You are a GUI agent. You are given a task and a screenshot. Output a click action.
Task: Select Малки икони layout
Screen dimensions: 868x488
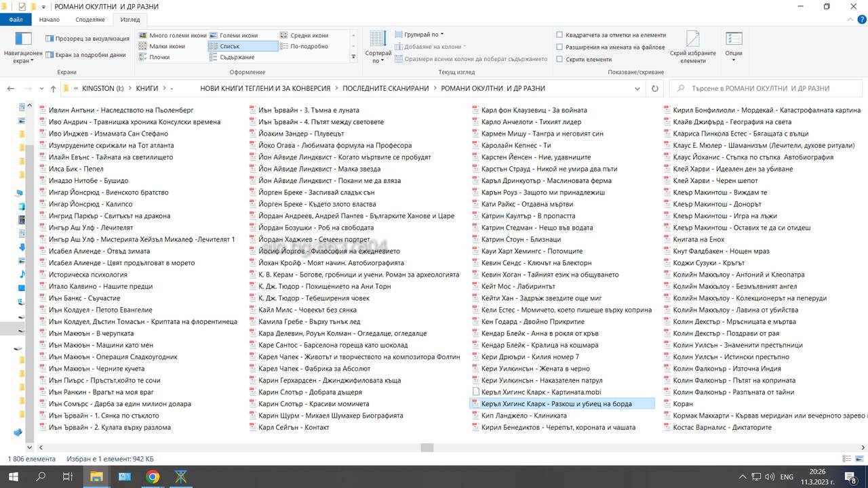(162, 46)
